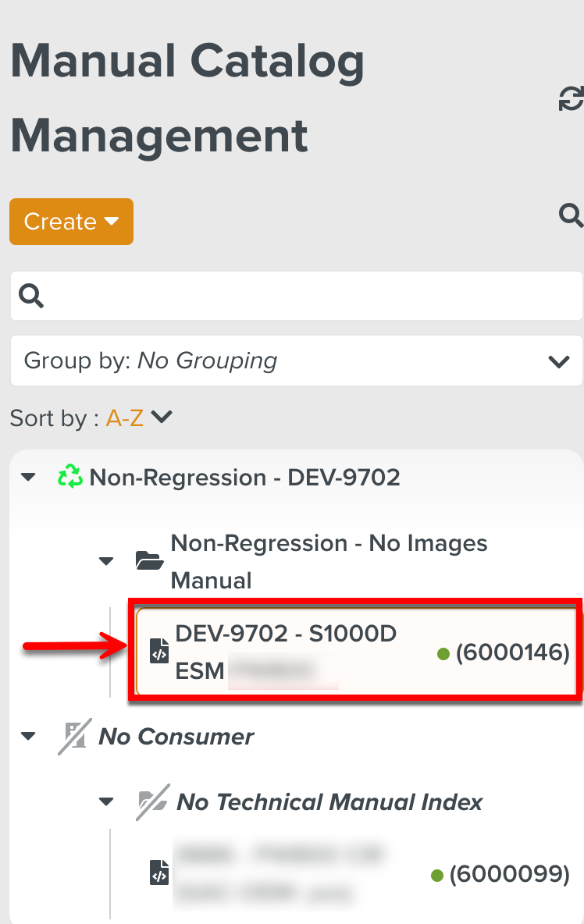Collapse the No Technical Manual Index node
This screenshot has width=584, height=924.
[107, 802]
